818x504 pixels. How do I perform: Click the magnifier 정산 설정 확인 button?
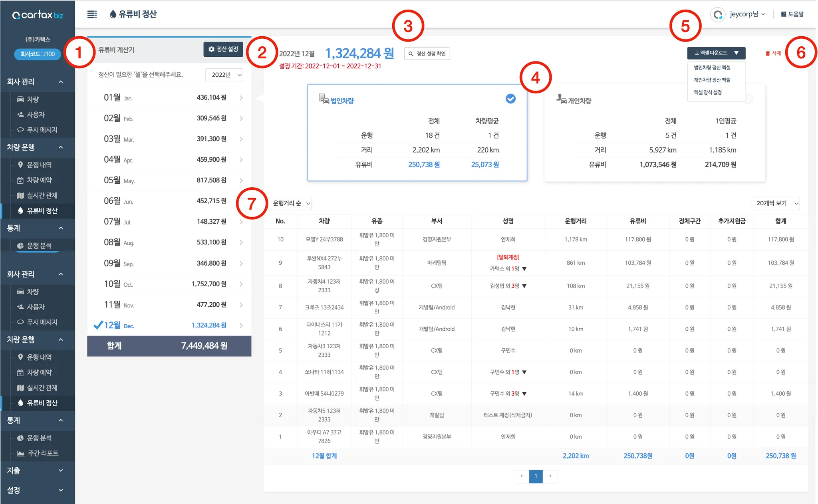point(427,54)
